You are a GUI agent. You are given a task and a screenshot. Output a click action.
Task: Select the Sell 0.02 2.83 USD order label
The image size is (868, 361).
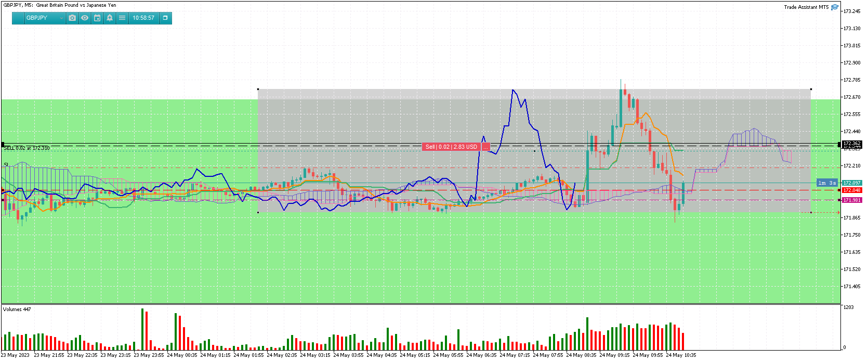coord(451,147)
